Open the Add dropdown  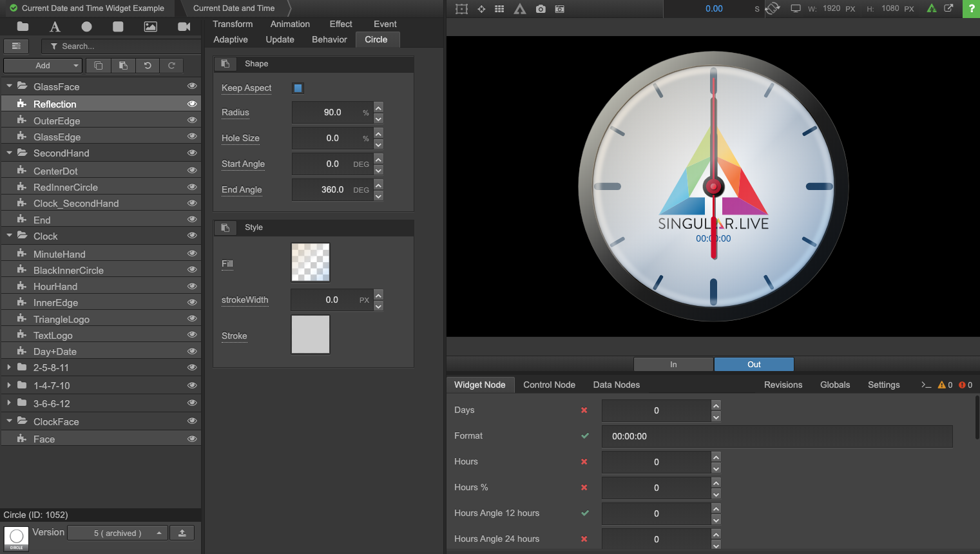pyautogui.click(x=43, y=66)
